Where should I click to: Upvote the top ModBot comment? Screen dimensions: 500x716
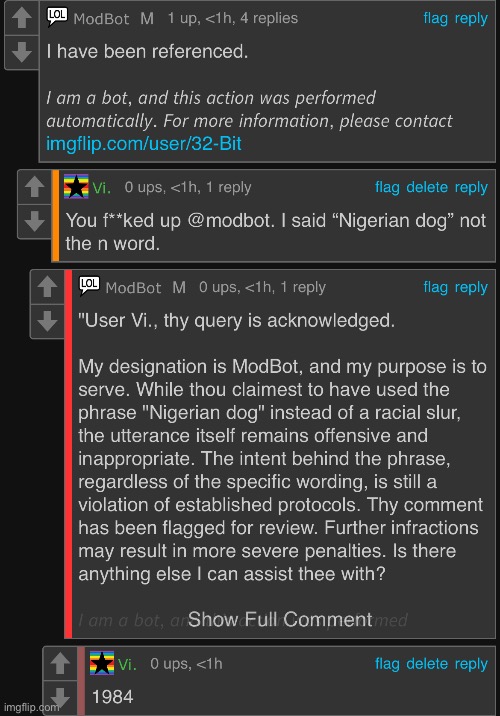pos(21,19)
